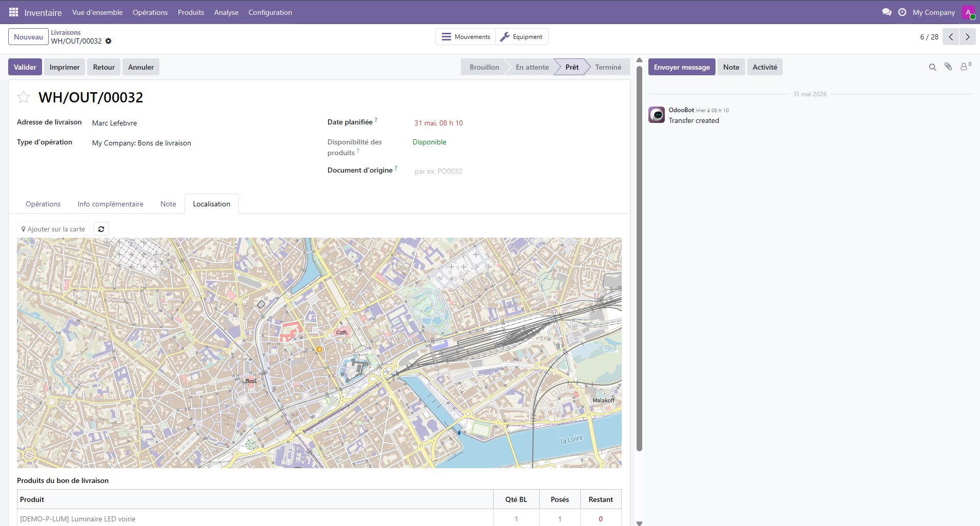Viewport: 980px width, 526px height.
Task: Open the Mouvements smart button
Action: 465,37
